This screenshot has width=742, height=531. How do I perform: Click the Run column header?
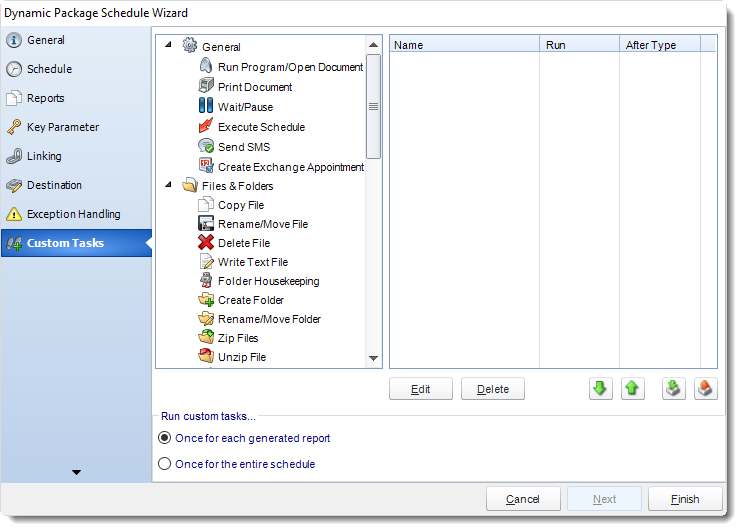tap(579, 44)
